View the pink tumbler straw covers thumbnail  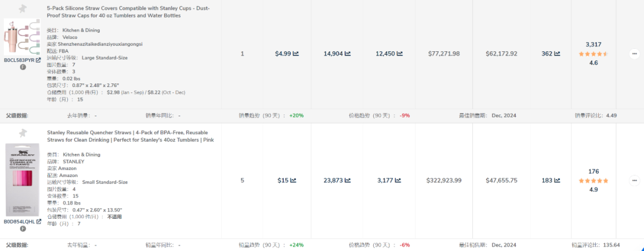coord(22,37)
